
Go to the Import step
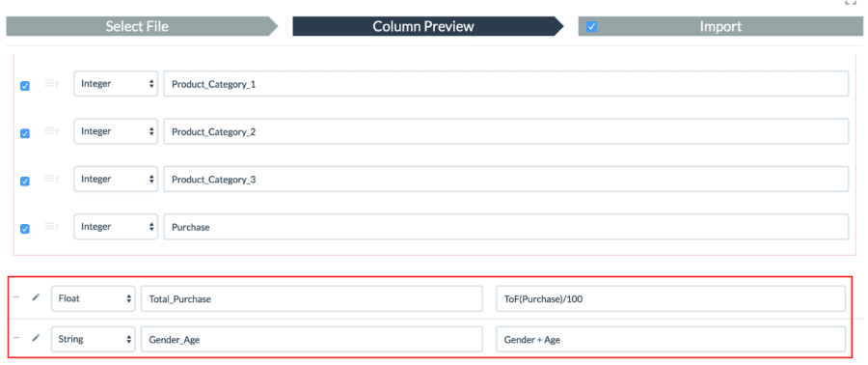[720, 27]
